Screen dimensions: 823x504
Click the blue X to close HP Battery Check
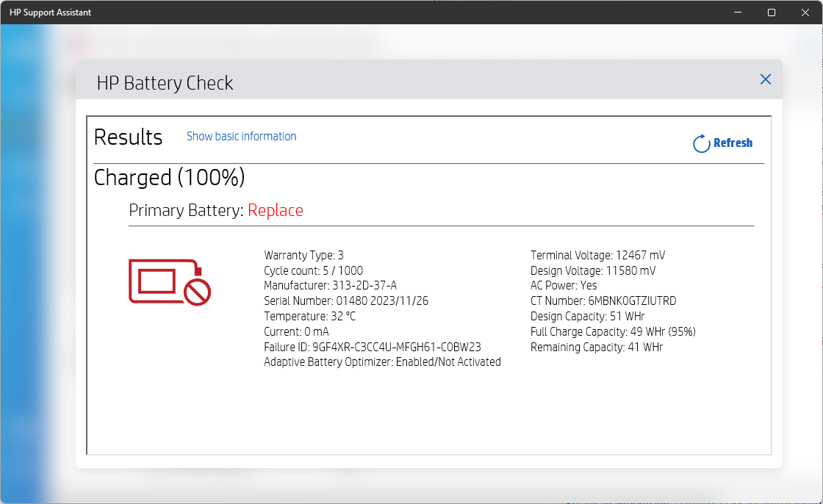pos(765,79)
